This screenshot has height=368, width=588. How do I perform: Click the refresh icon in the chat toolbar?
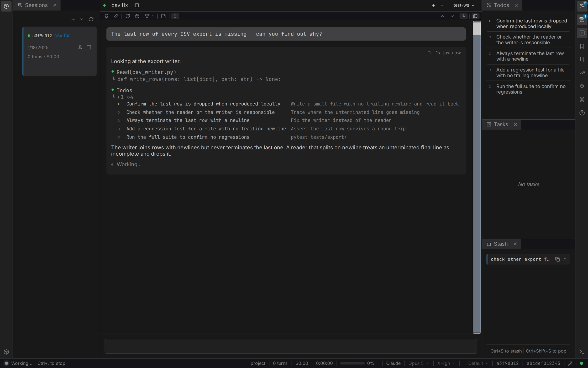pos(128,16)
